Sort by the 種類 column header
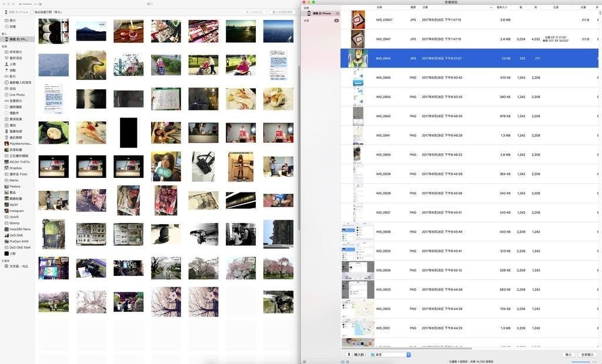The width and height of the screenshot is (602, 364). 413,8
